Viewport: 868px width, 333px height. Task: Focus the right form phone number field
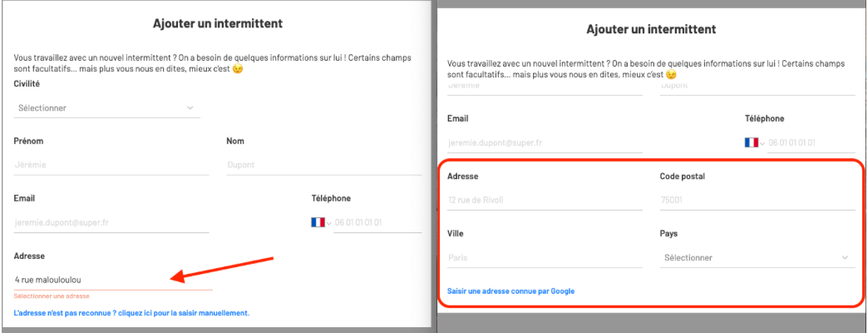click(811, 143)
